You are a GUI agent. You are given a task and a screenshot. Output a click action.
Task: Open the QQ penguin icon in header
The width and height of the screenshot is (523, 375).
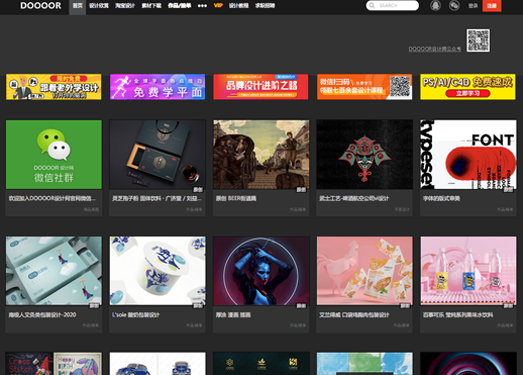click(435, 5)
